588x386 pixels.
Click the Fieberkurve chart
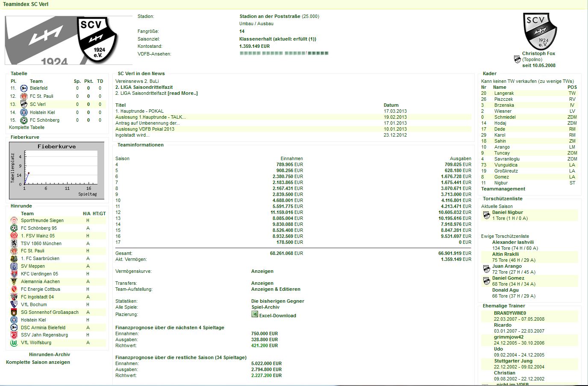pyautogui.click(x=56, y=170)
